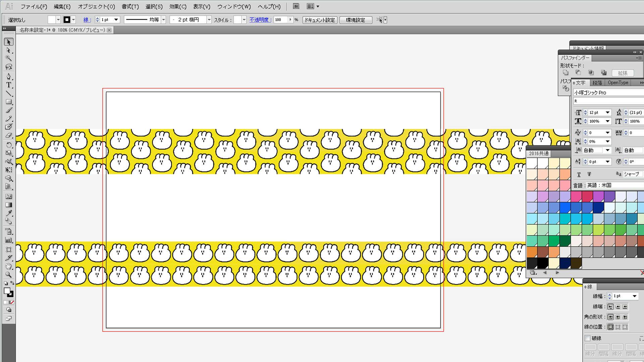
Task: Select the Rectangle tool
Action: (x=9, y=102)
